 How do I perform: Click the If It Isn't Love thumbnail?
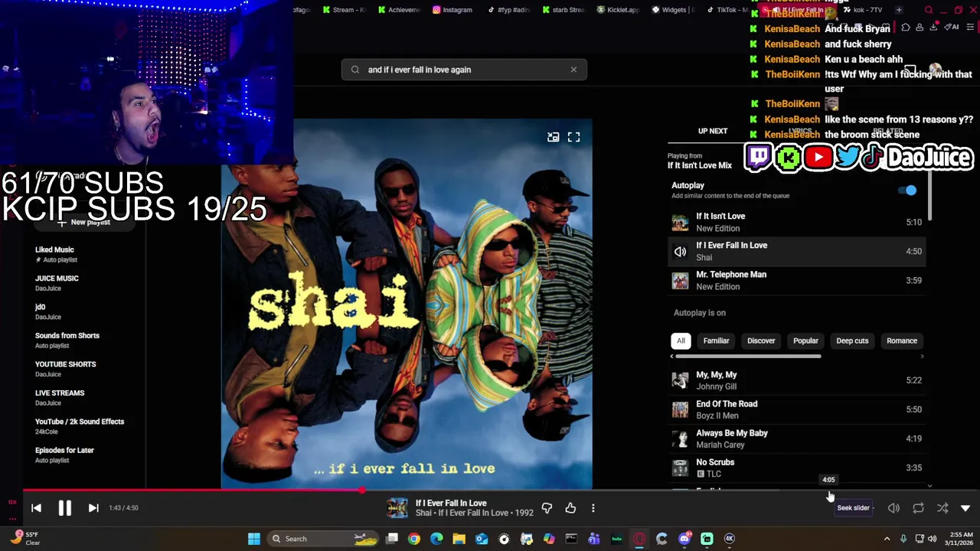click(x=680, y=222)
